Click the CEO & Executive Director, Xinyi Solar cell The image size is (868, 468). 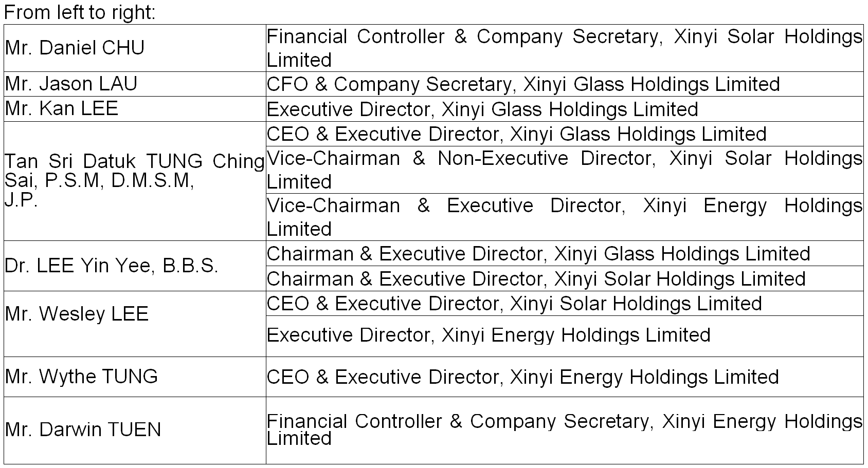[514, 303]
